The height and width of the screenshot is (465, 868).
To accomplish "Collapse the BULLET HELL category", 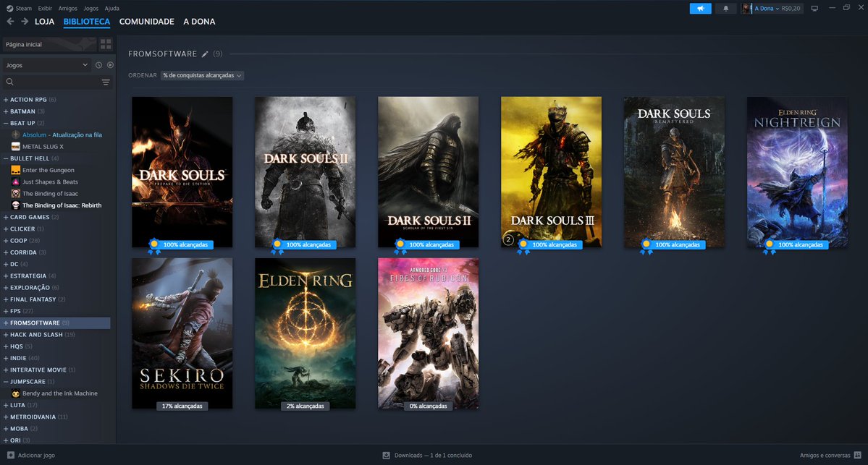I will click(x=6, y=158).
